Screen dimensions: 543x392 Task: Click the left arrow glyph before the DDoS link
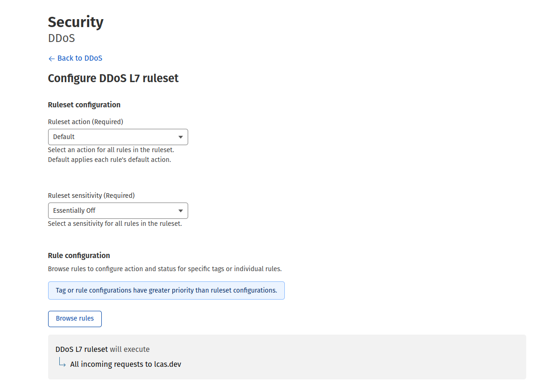(x=51, y=58)
